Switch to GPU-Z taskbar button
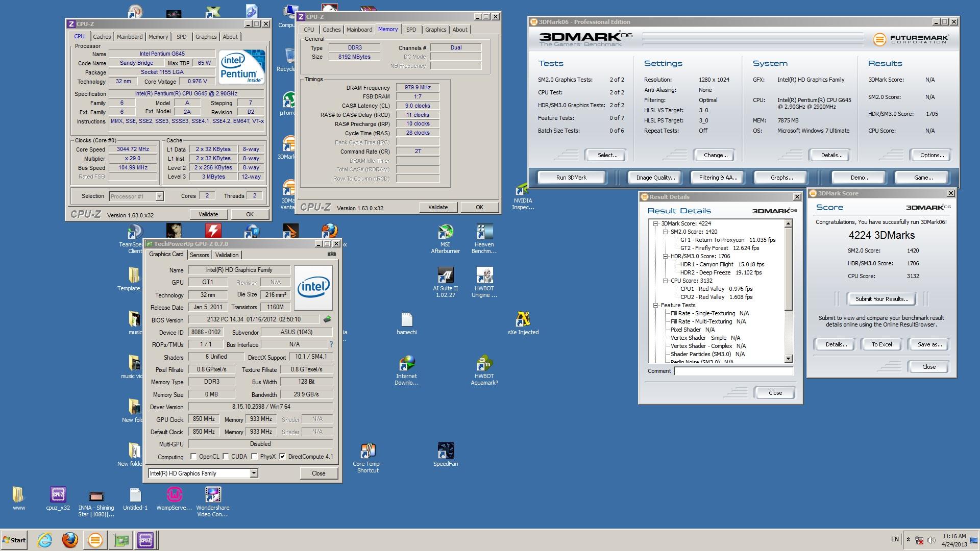Image resolution: width=980 pixels, height=551 pixels. pyautogui.click(x=121, y=540)
